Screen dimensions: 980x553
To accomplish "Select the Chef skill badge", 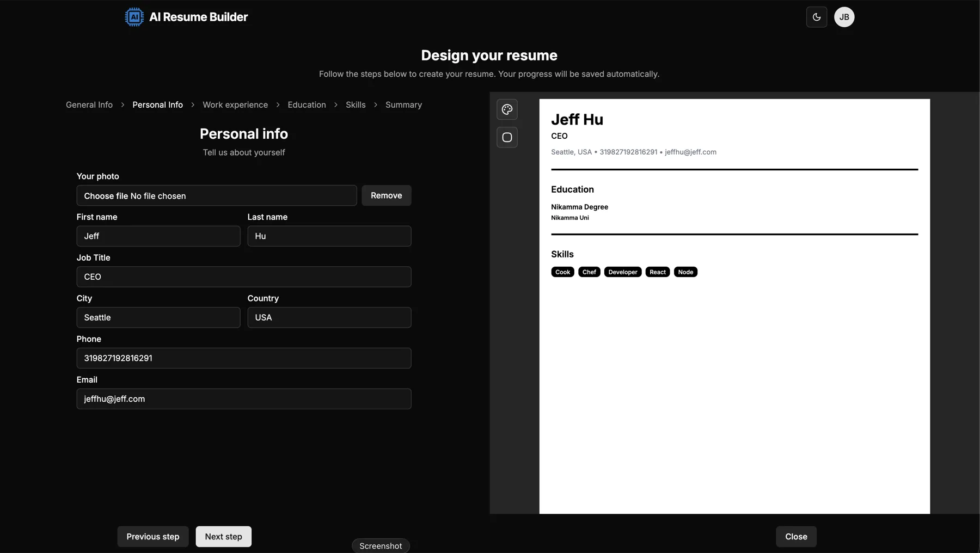I will (589, 272).
